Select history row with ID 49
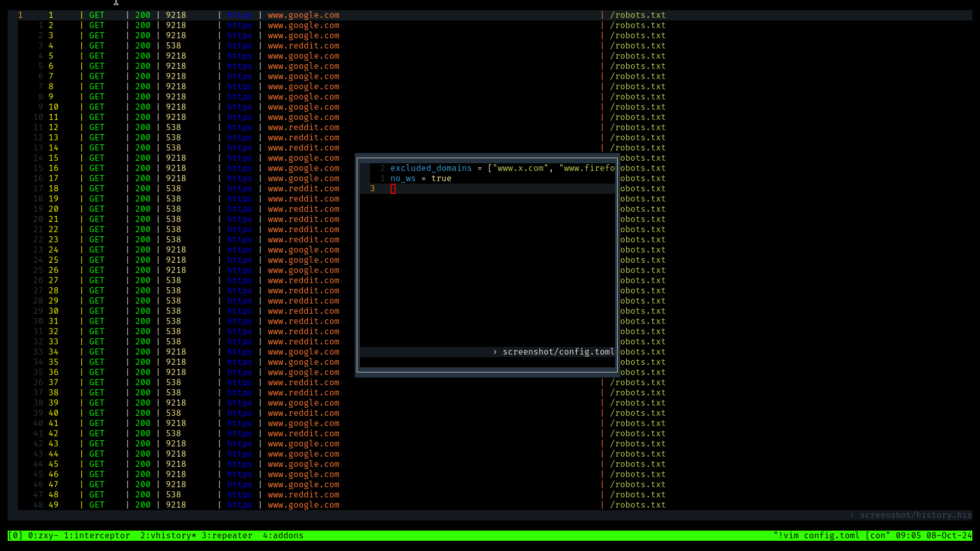 tap(53, 505)
